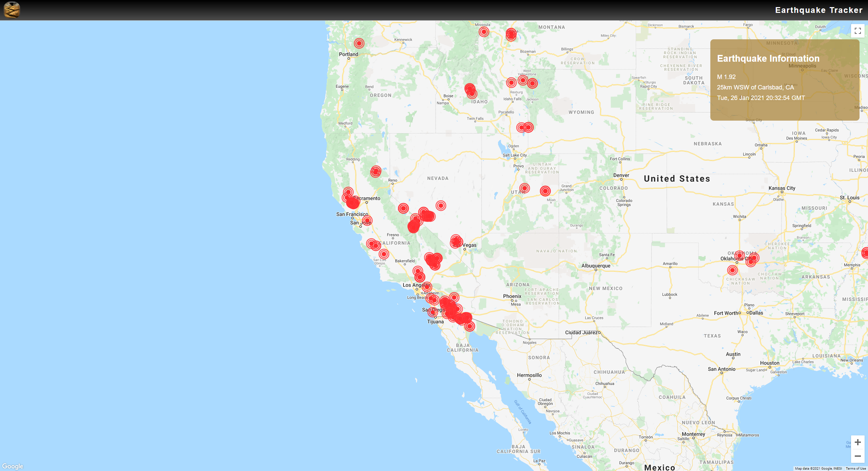Click the 'Tue, 26 Jan 2021 20:32:54 GMT' timestamp
The width and height of the screenshot is (868, 471).
pyautogui.click(x=761, y=98)
